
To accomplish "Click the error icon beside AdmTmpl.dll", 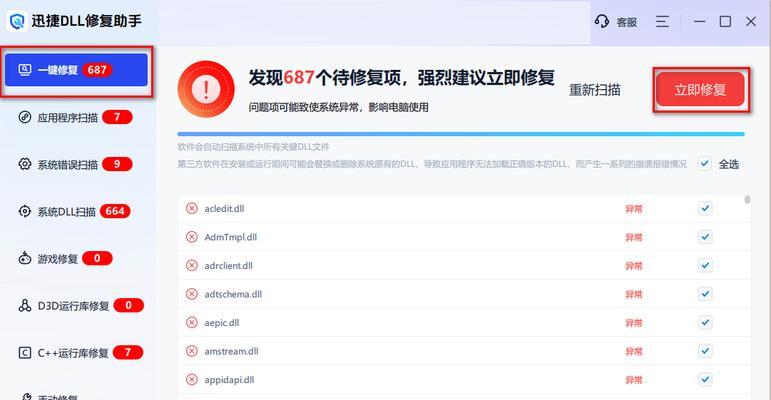I will click(x=192, y=237).
